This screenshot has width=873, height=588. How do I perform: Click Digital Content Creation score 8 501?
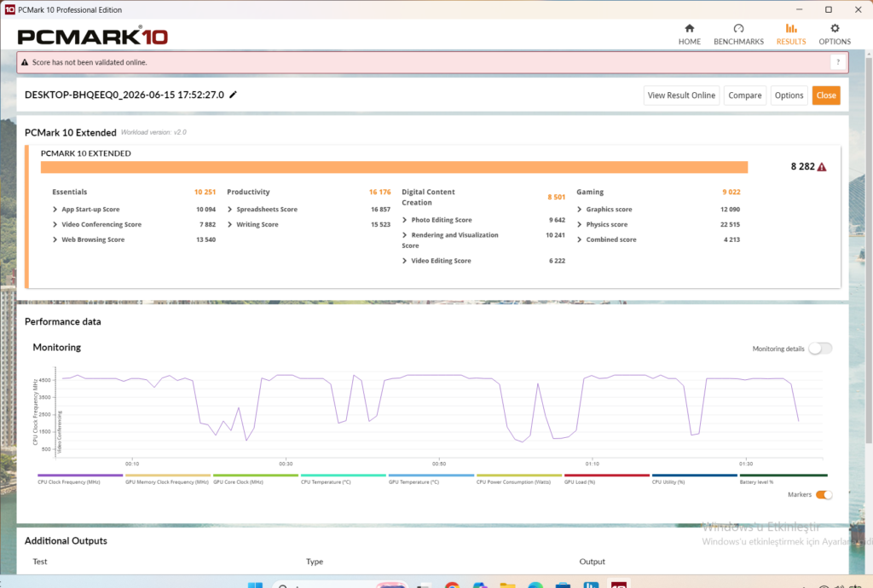[556, 197]
